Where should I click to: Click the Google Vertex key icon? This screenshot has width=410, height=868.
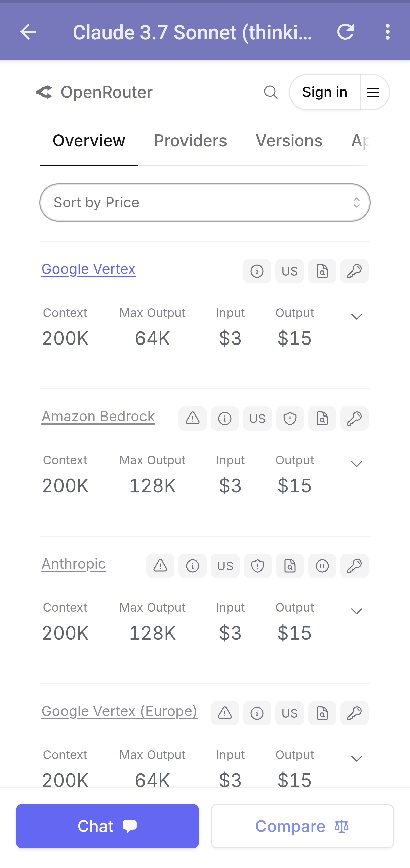(355, 271)
